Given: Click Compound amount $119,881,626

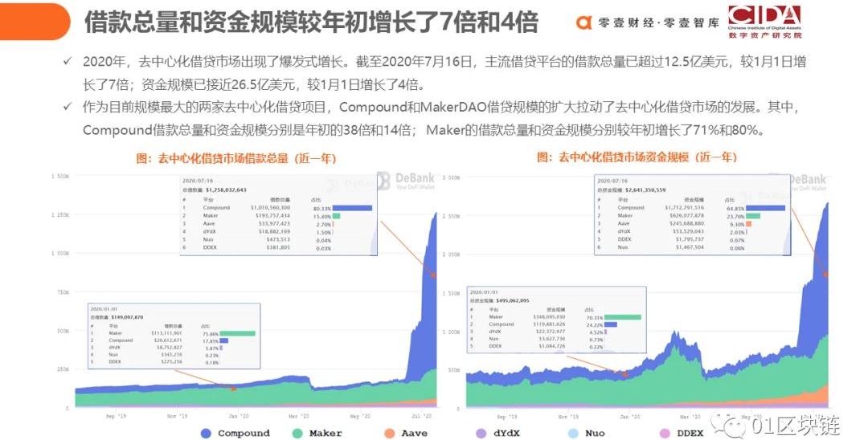Looking at the screenshot, I should tap(549, 324).
